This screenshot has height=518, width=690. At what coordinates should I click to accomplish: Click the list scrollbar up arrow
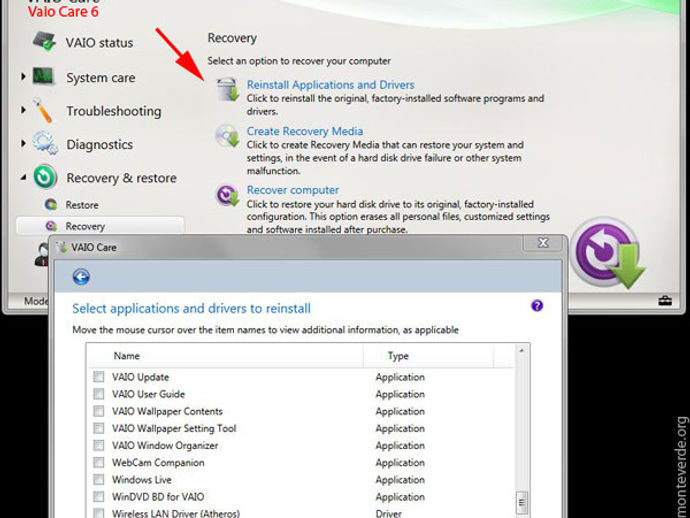point(521,351)
